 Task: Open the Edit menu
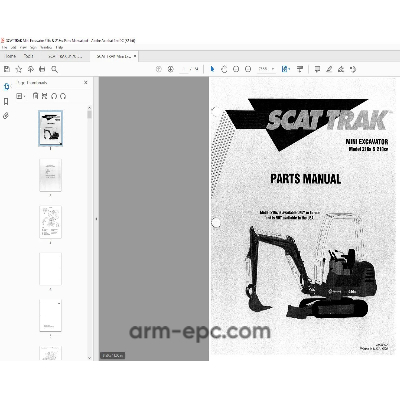pos(13,48)
